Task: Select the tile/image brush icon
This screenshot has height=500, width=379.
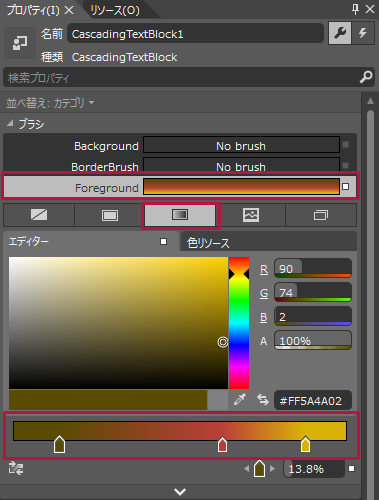Action: (251, 215)
